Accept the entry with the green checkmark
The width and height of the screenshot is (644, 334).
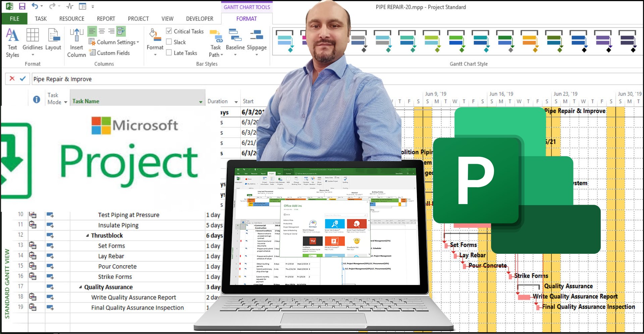pyautogui.click(x=22, y=79)
